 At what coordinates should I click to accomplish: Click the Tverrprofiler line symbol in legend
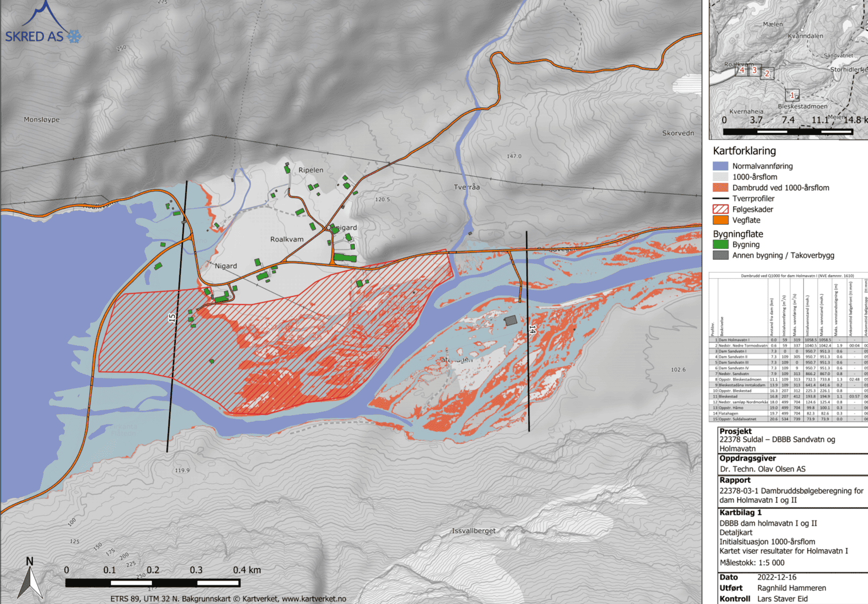click(720, 199)
